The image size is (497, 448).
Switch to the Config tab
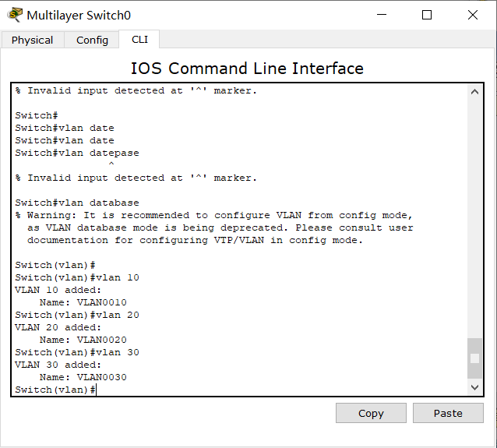pyautogui.click(x=92, y=41)
